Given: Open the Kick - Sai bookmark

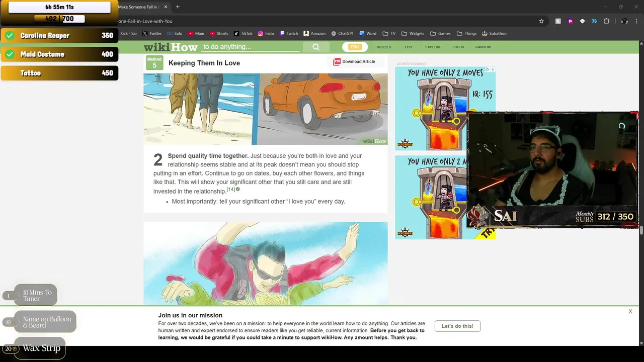Looking at the screenshot, I should point(128,34).
